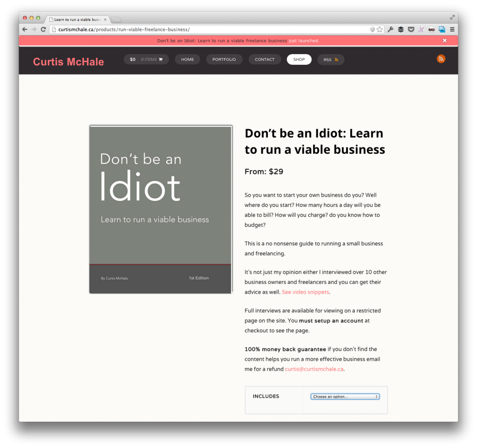477x448 pixels.
Task: Go to the Home page
Action: (187, 59)
